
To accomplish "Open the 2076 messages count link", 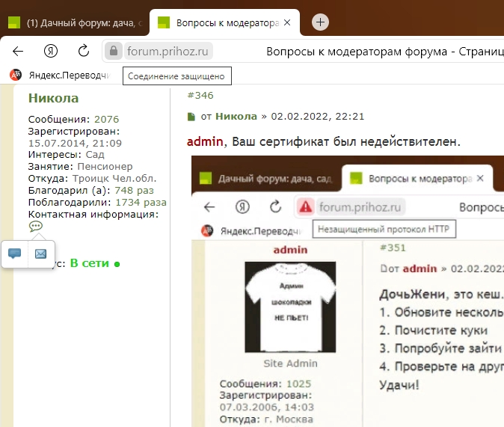I will [x=106, y=119].
